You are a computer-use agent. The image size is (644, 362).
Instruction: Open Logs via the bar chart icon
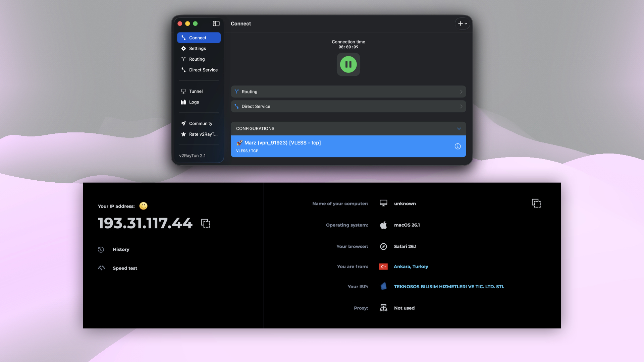point(183,102)
